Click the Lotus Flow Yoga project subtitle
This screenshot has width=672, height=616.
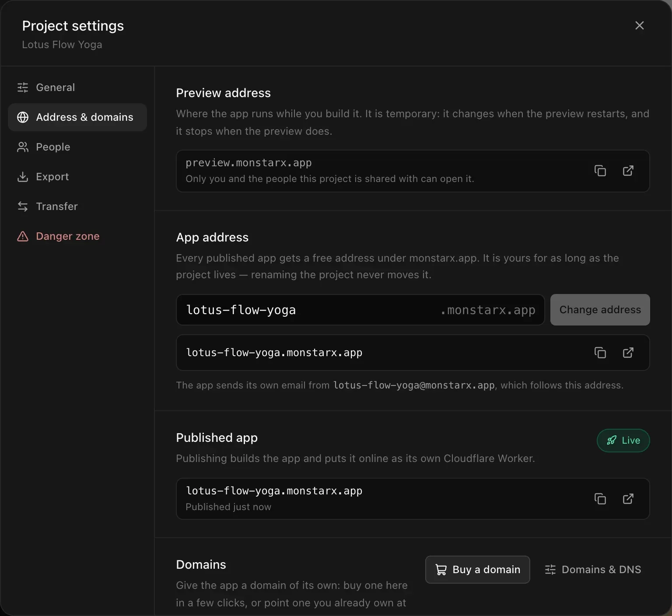[62, 45]
